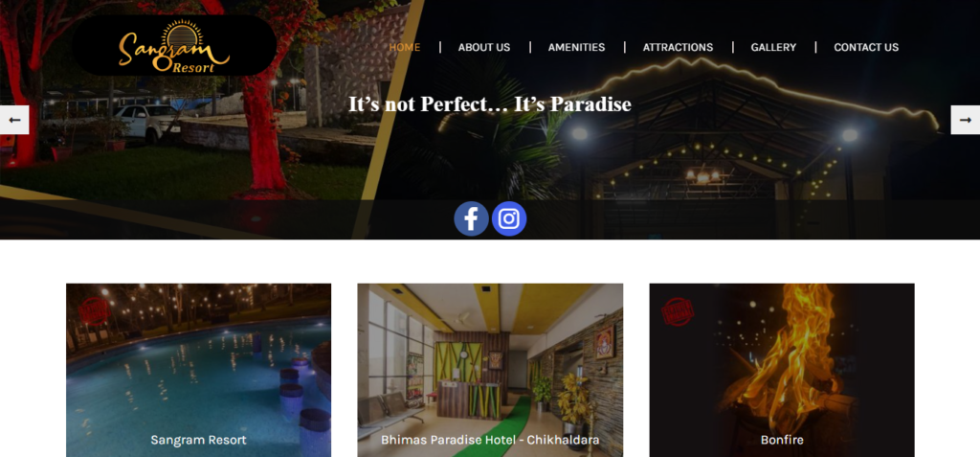This screenshot has width=980, height=457.
Task: Click the It's Paradise hero heading
Action: (x=489, y=103)
